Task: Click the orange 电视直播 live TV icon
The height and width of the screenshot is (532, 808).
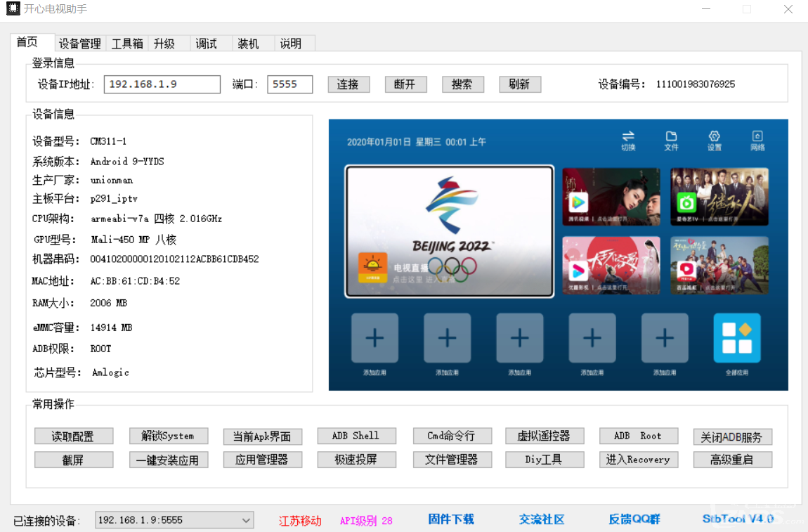Action: click(372, 268)
